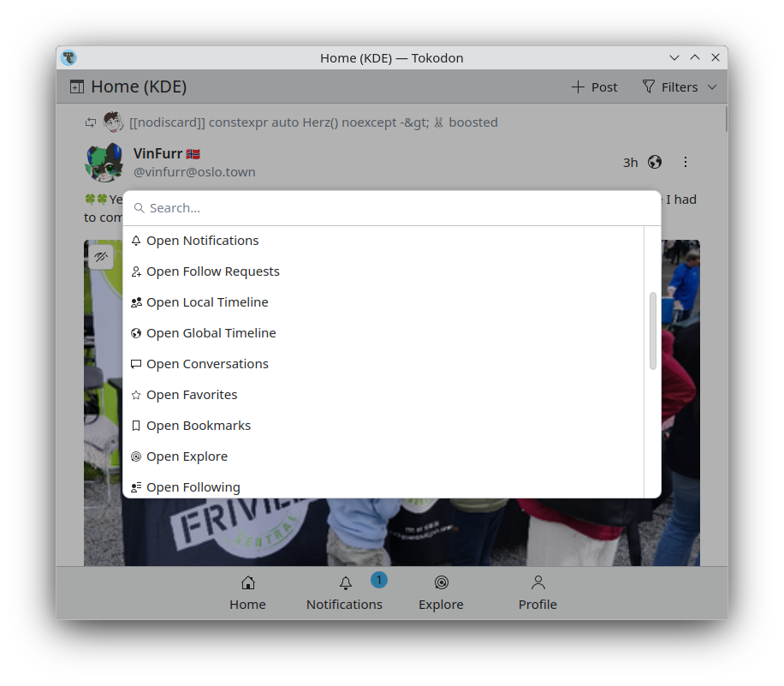784x686 pixels.
Task: Focus the Search... field in command palette
Action: [392, 208]
